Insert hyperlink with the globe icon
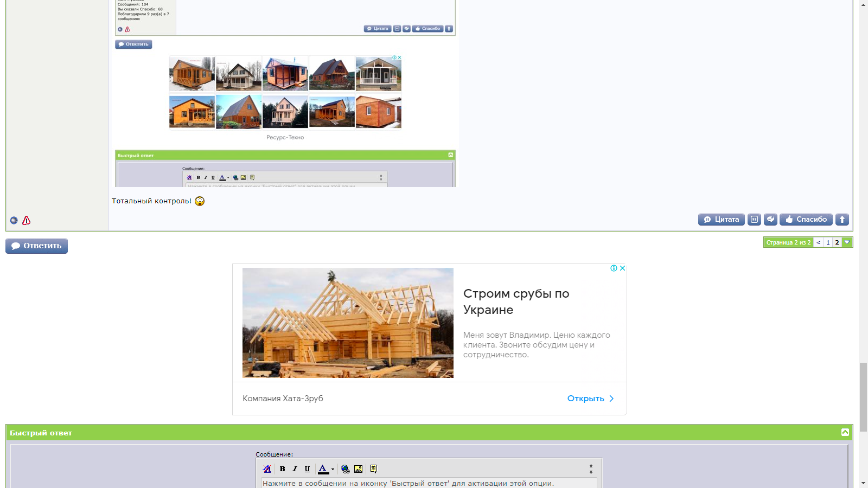The height and width of the screenshot is (488, 868). click(x=346, y=469)
